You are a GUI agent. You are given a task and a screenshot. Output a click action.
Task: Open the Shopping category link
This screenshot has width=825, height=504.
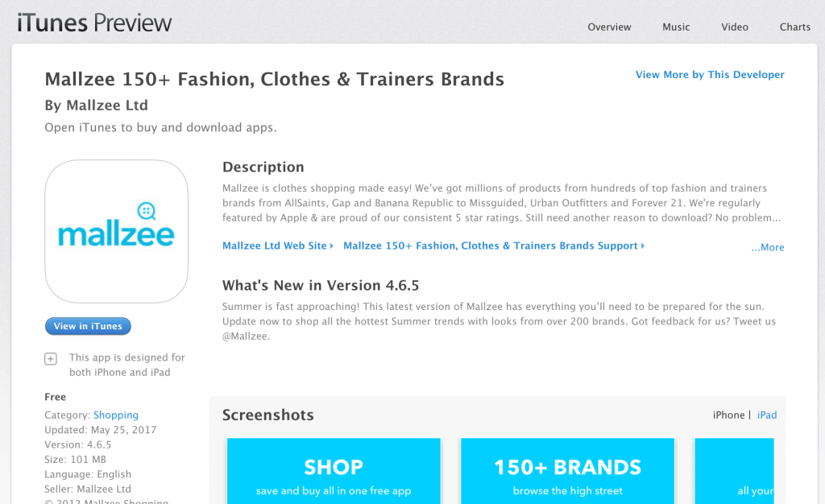116,415
